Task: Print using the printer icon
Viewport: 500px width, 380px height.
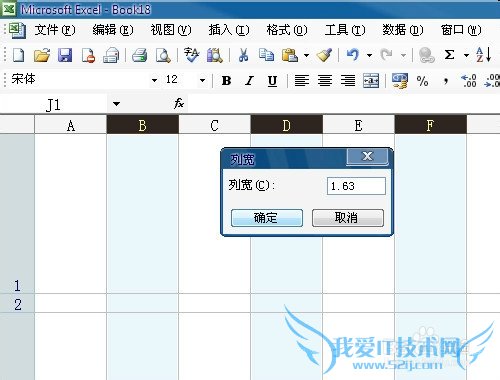Action: point(139,55)
